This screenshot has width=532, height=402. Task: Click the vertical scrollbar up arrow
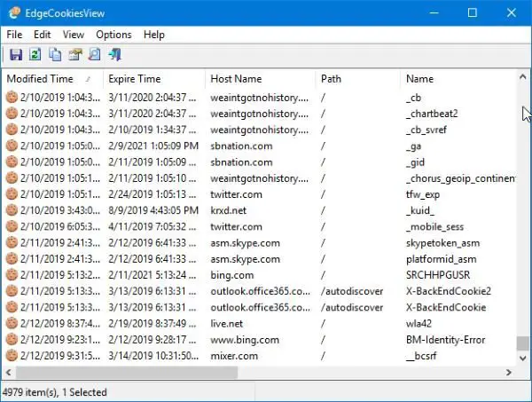coord(523,76)
